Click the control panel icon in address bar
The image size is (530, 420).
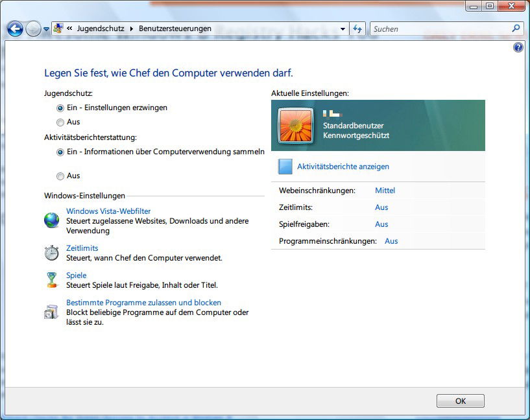click(58, 29)
